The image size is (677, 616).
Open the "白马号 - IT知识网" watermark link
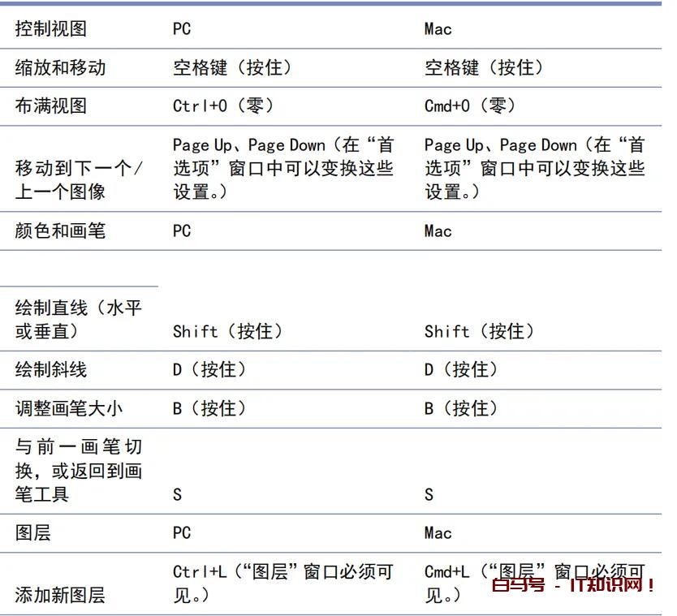coord(573,585)
